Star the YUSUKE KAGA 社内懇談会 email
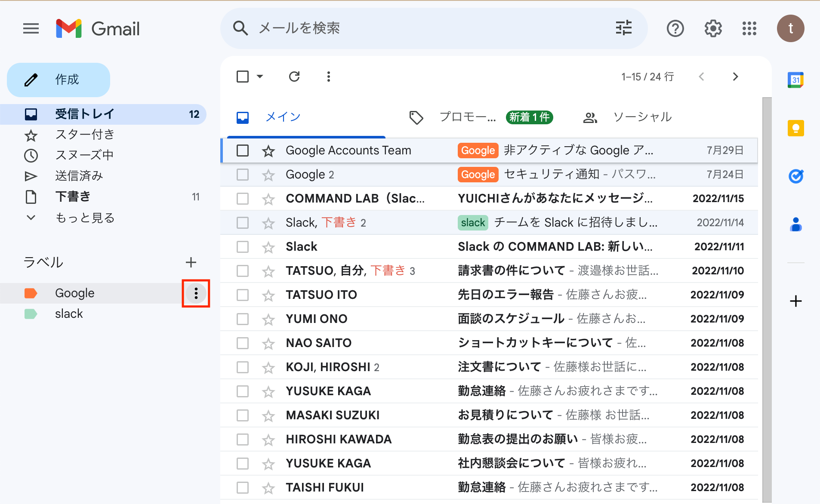Viewport: 820px width, 504px height. point(268,464)
